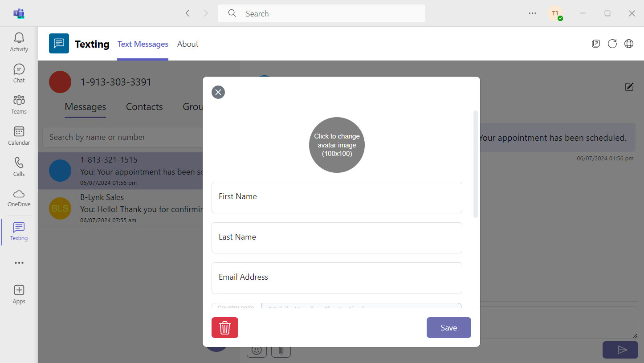
Task: Open OneDrive from the sidebar
Action: [19, 198]
